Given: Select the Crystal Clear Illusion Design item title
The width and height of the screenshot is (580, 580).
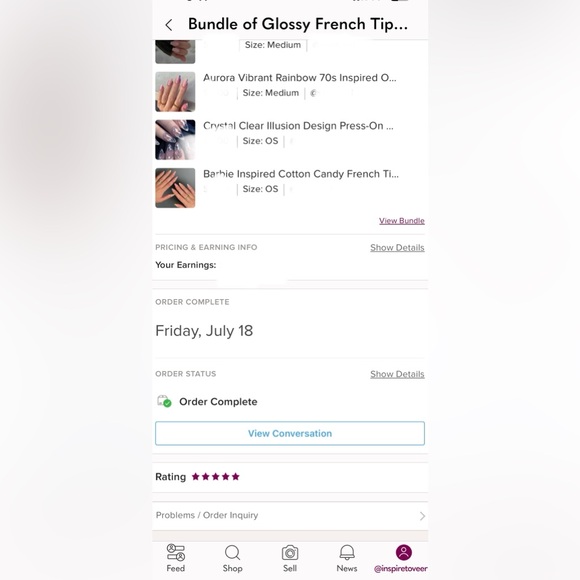Looking at the screenshot, I should point(298,126).
